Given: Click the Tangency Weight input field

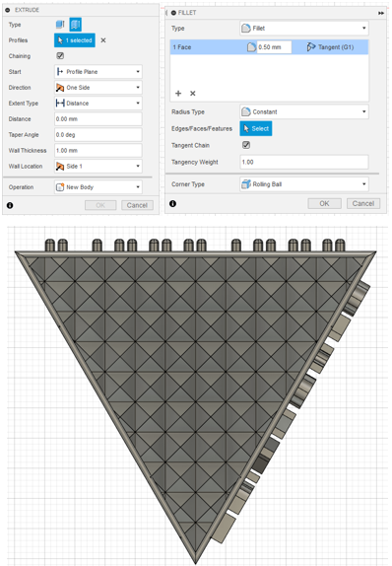Looking at the screenshot, I should pyautogui.click(x=304, y=162).
